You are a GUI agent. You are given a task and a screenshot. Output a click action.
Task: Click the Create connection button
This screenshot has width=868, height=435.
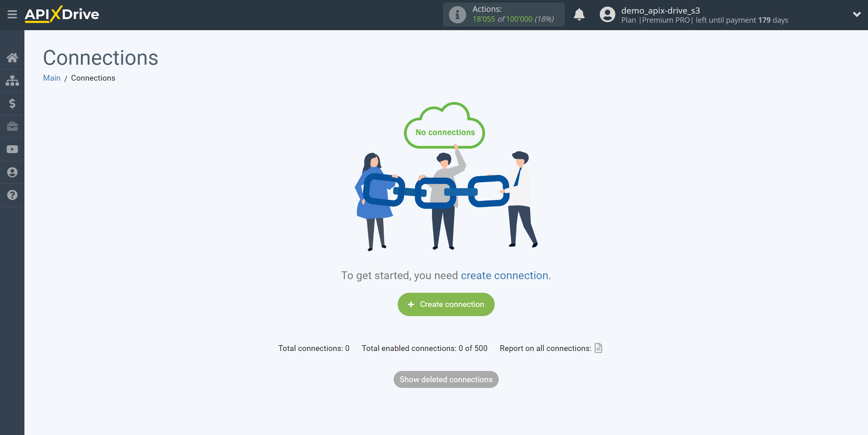pyautogui.click(x=446, y=304)
